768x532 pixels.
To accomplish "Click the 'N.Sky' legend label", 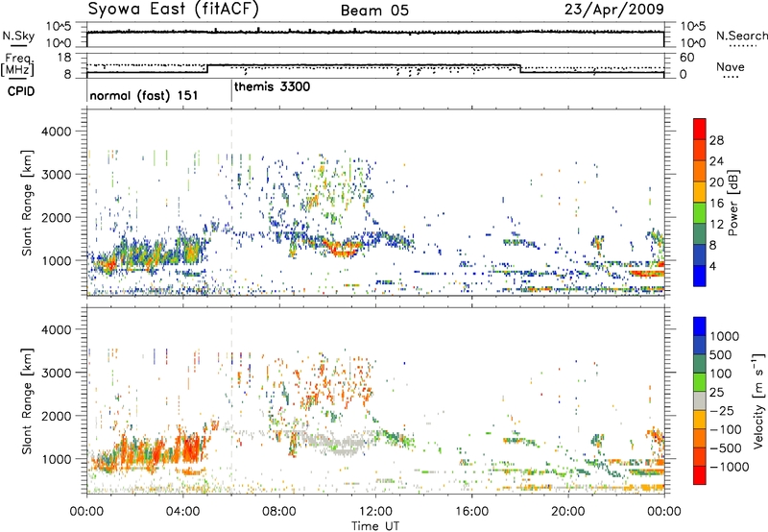I will (18, 36).
